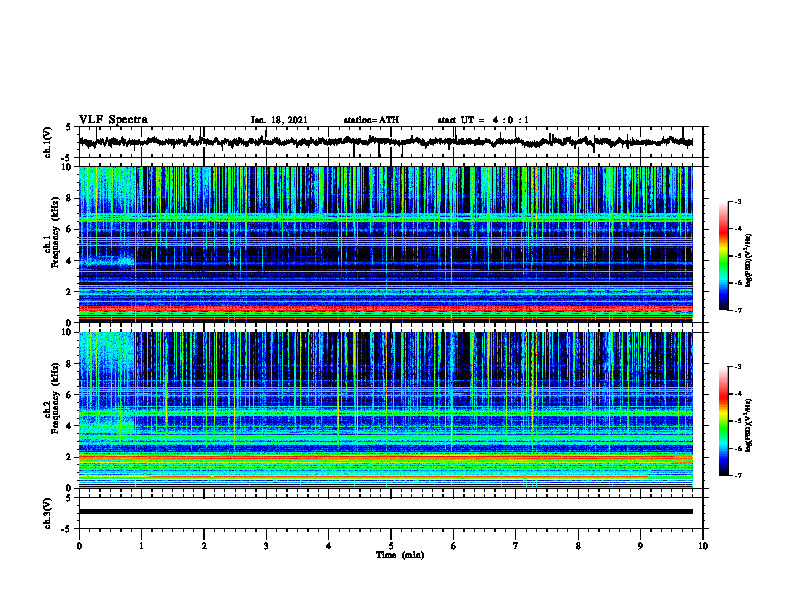Screen dimensions: 792x612
Task: Click the "Time (min)" axis label
Action: [400, 555]
